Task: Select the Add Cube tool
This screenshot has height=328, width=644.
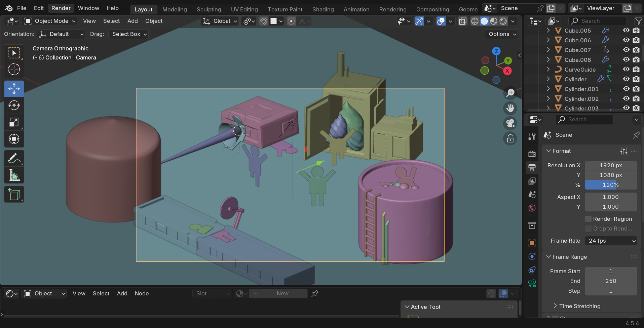Action: pyautogui.click(x=14, y=195)
